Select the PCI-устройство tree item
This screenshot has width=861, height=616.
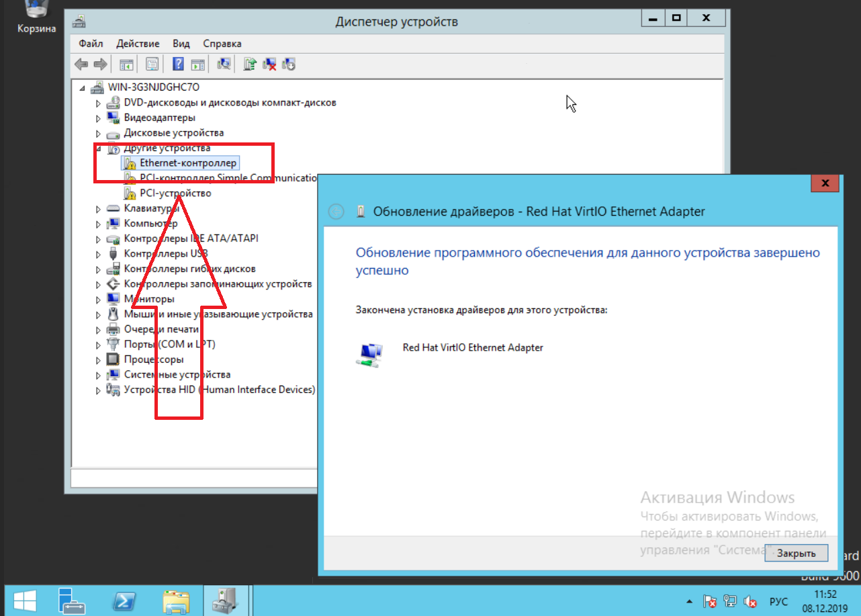point(175,193)
